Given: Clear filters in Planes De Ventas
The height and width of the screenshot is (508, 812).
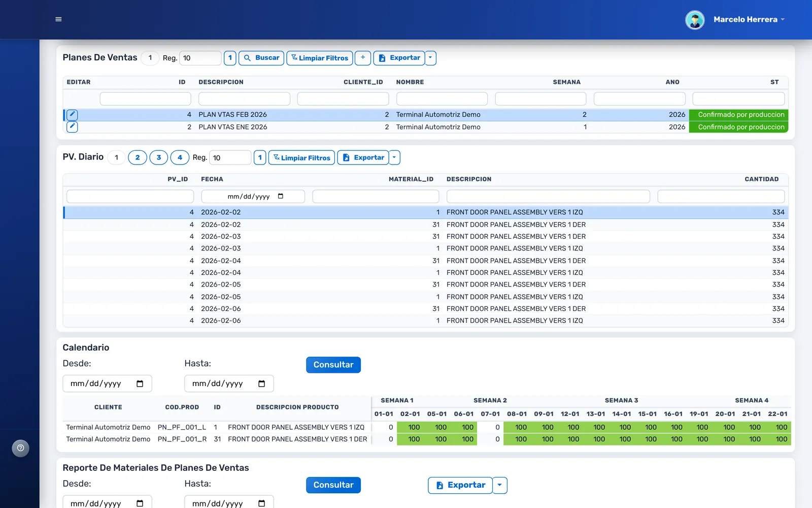Looking at the screenshot, I should [320, 58].
